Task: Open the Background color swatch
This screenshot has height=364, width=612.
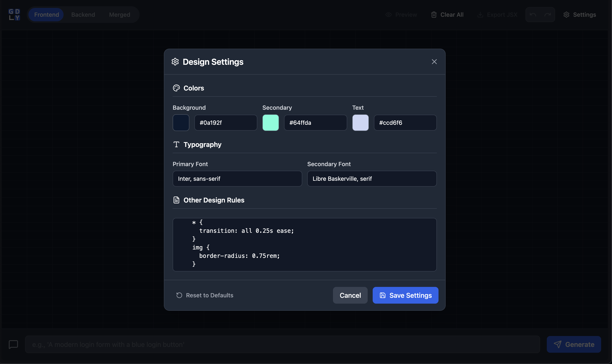Action: tap(181, 123)
